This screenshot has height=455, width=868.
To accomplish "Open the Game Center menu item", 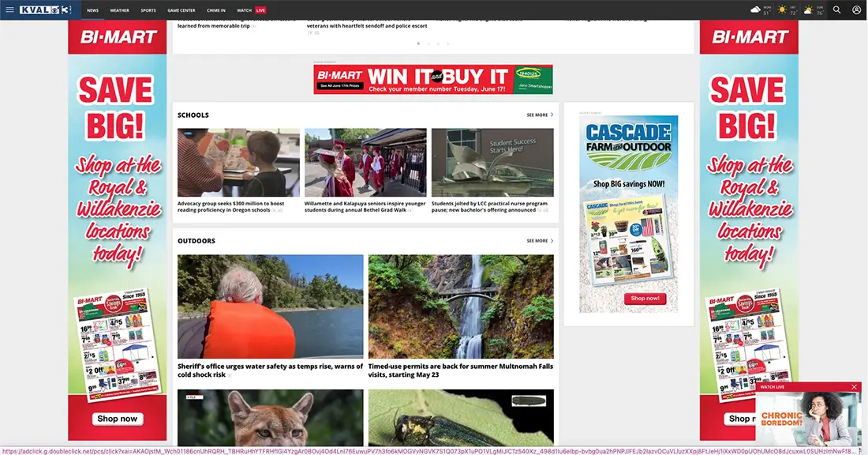I will click(x=181, y=10).
